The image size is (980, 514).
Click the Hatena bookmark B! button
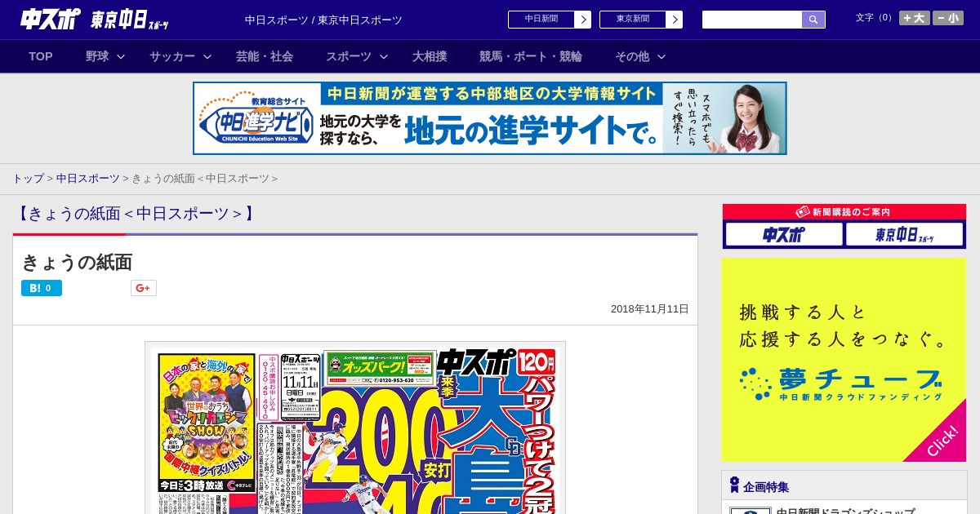point(42,288)
